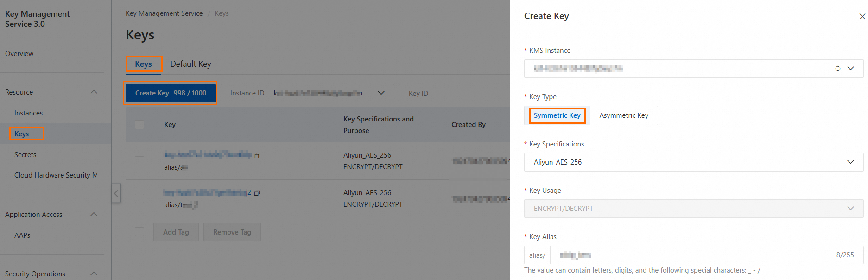
Task: Collapse the left sidebar panel
Action: [x=116, y=193]
